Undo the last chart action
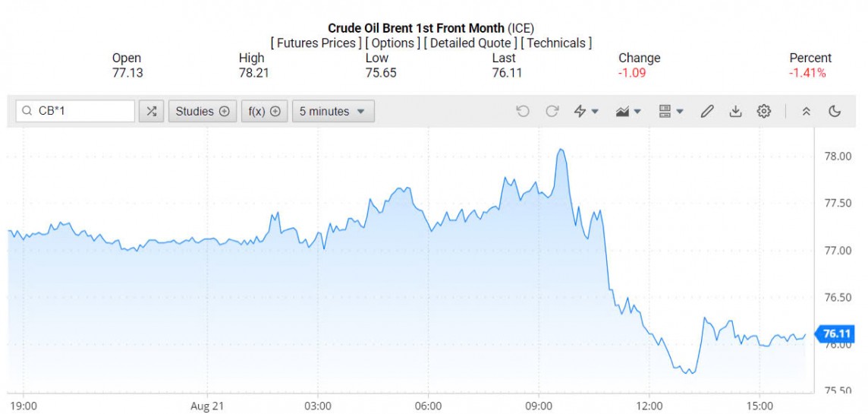This screenshot has height=414, width=868. [523, 112]
